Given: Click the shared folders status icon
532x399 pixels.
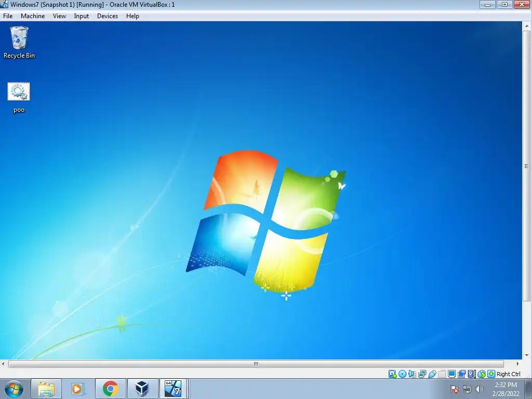Looking at the screenshot, I should tap(442, 374).
